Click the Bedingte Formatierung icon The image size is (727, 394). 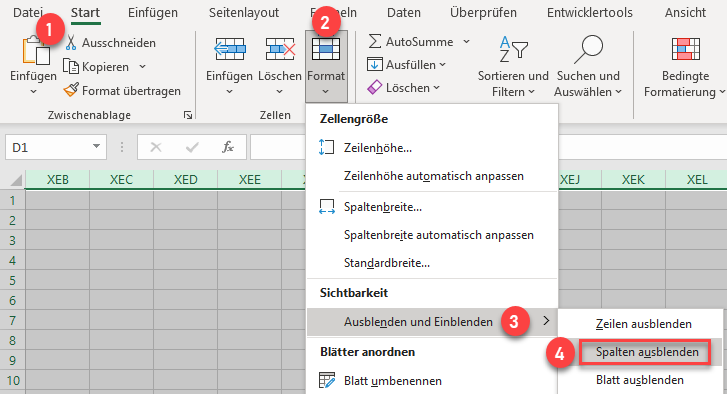(685, 49)
